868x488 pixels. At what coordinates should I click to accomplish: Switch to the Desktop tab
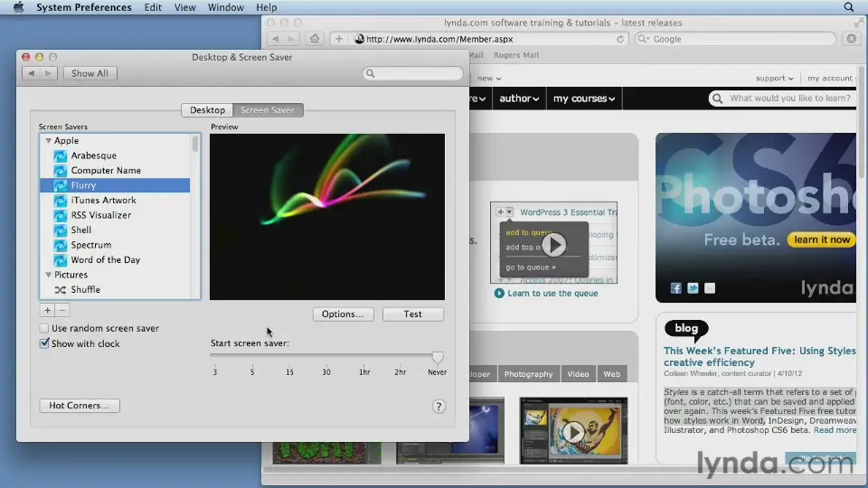[207, 110]
